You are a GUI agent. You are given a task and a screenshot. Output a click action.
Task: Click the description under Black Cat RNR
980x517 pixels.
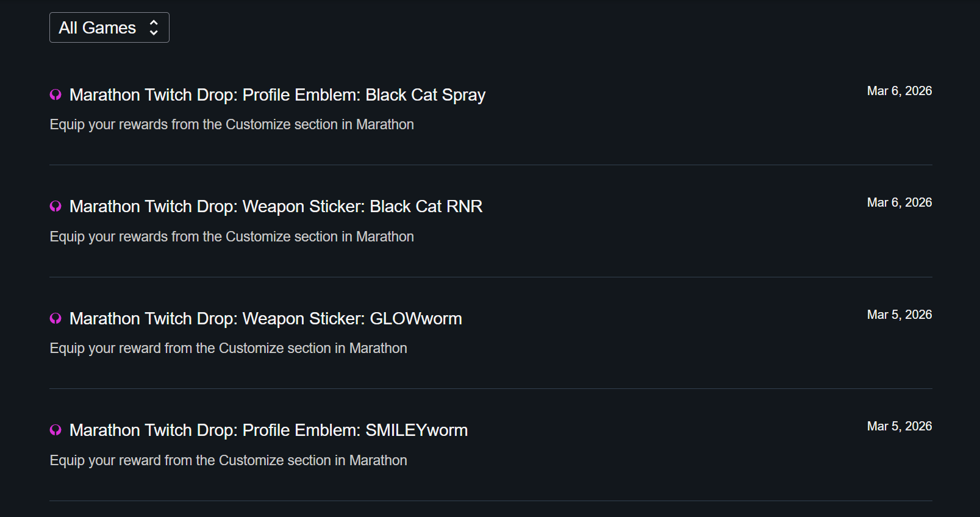(232, 237)
